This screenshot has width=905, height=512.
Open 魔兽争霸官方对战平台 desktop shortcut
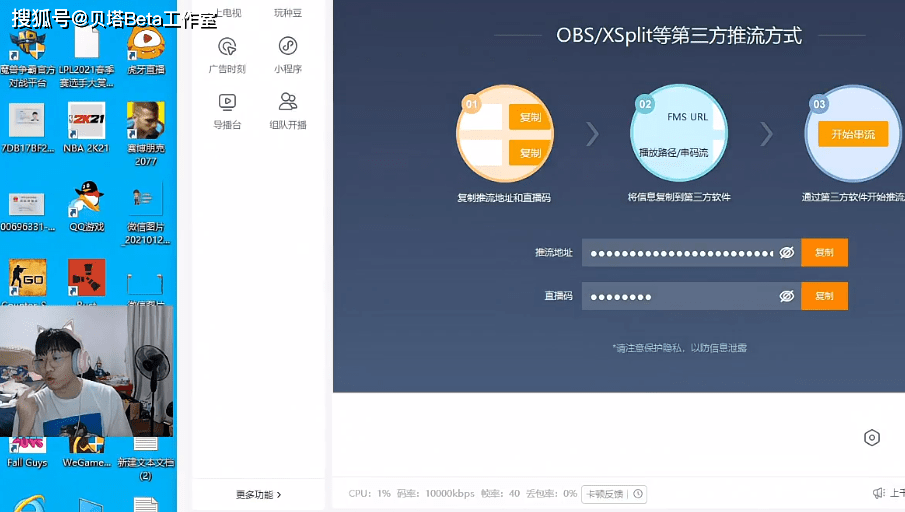(27, 58)
